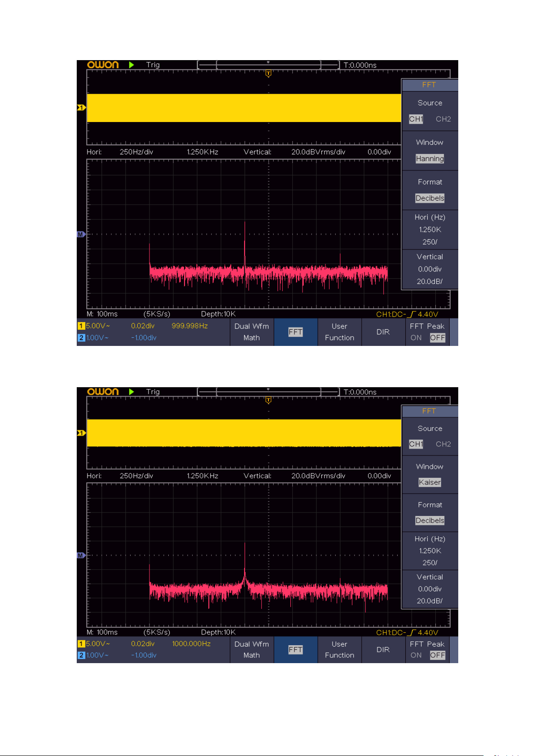This screenshot has width=535, height=756.
Task: Click the memory position bar on the Kaiser screen
Action: pyautogui.click(x=268, y=392)
